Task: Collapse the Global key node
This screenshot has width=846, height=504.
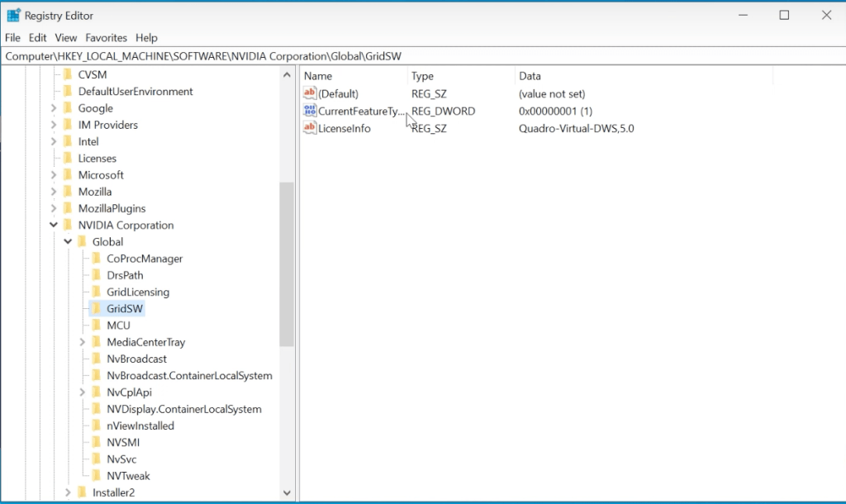Action: coord(68,242)
